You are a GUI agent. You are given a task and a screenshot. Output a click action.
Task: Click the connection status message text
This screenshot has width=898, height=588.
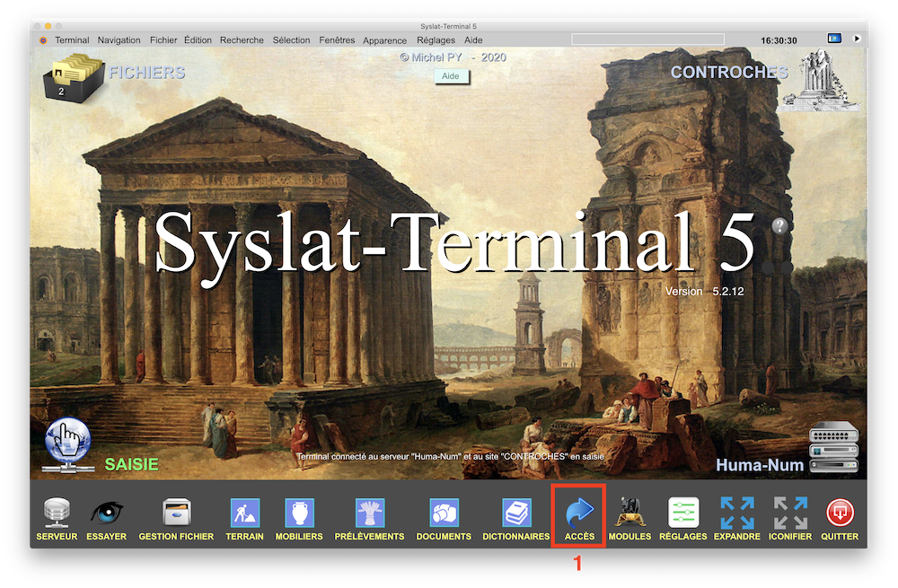pyautogui.click(x=450, y=456)
